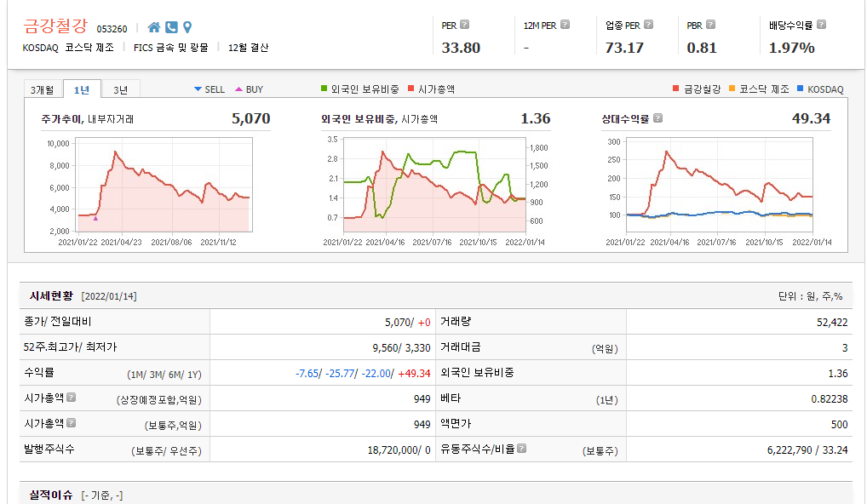The image size is (867, 504).
Task: Open help icon beside 시가총액 보통주 row
Action: pyautogui.click(x=71, y=423)
